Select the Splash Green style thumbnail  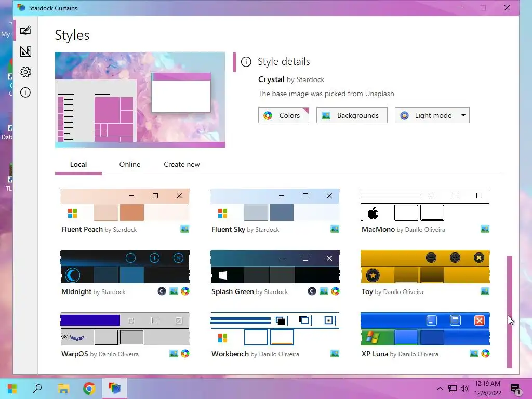click(275, 267)
